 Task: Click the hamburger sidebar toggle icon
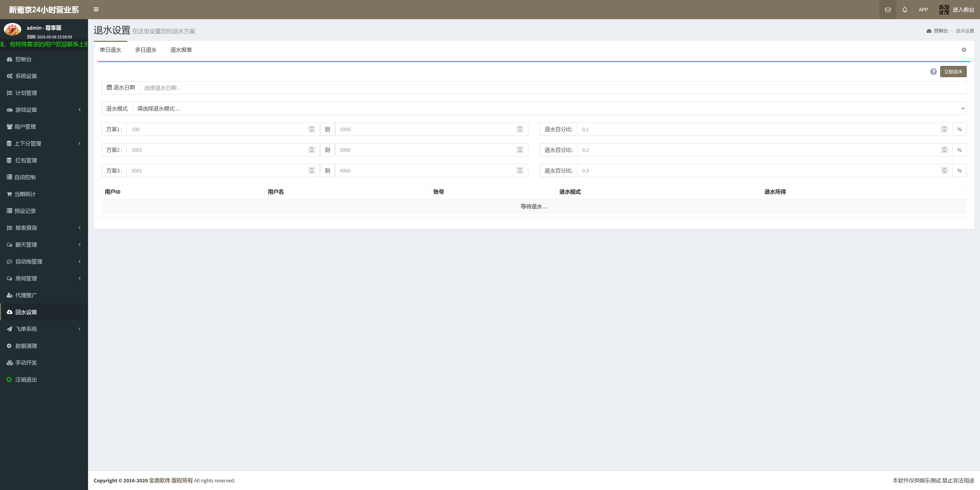click(x=96, y=9)
